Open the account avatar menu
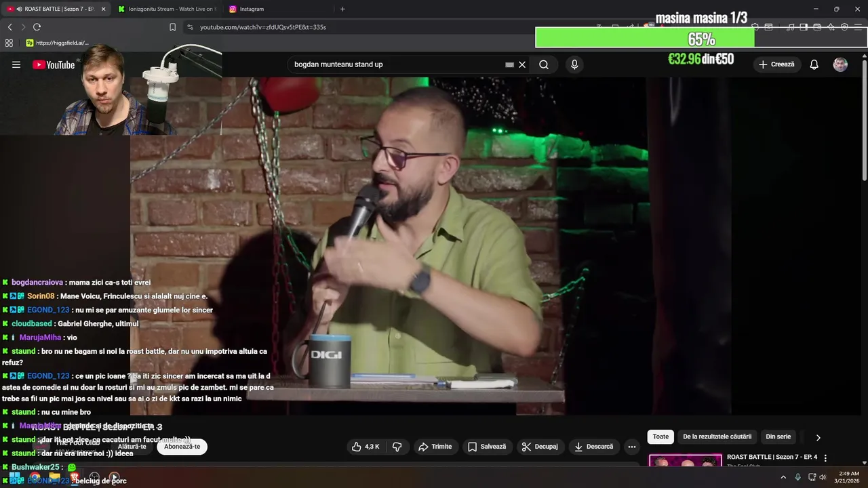 click(840, 64)
